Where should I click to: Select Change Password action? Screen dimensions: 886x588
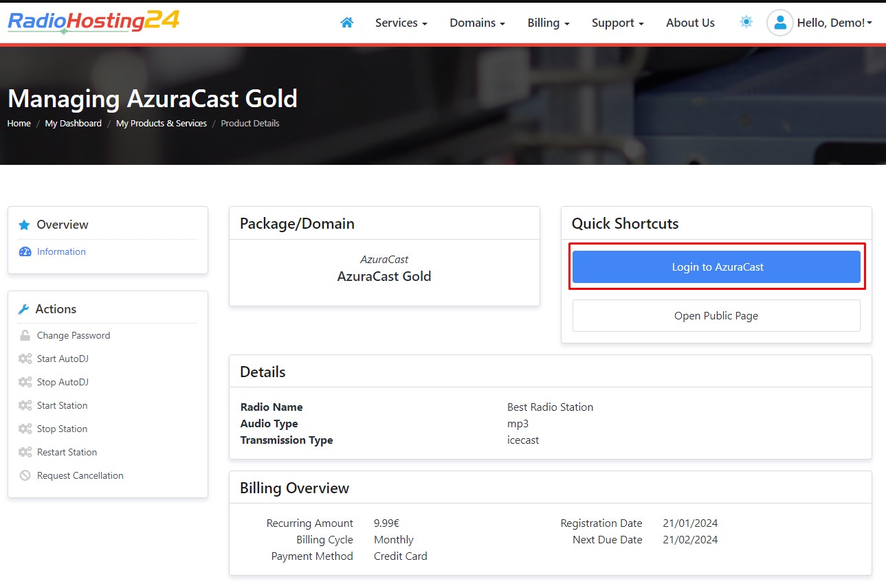click(74, 335)
